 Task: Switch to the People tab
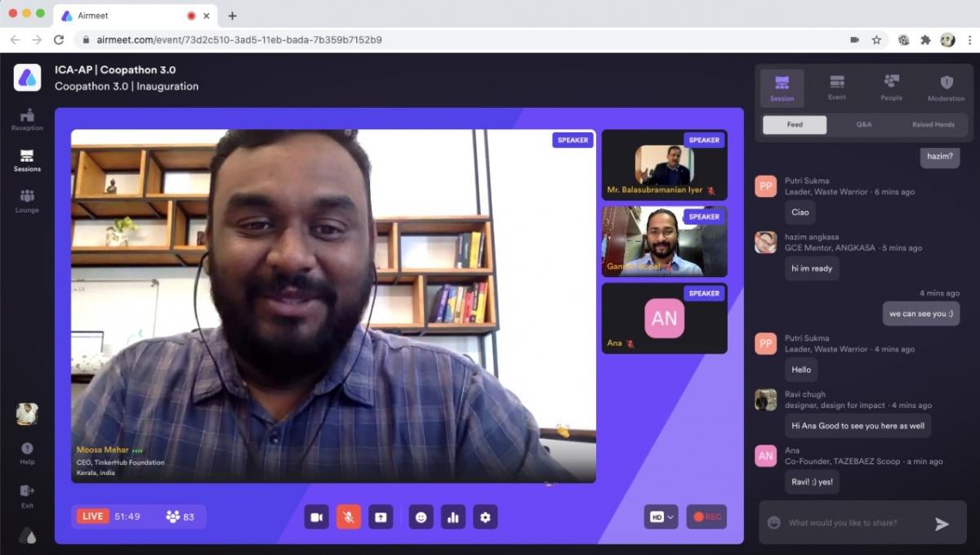tap(891, 88)
